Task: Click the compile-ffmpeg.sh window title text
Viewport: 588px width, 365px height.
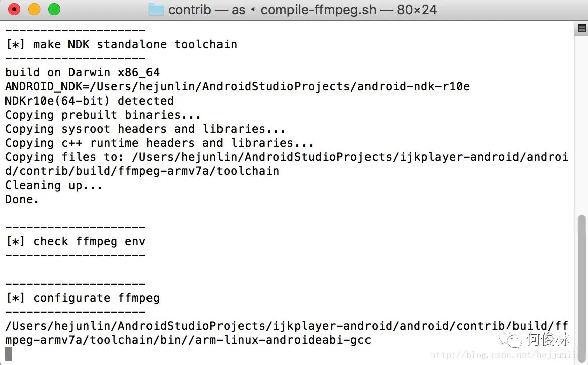Action: [x=318, y=10]
